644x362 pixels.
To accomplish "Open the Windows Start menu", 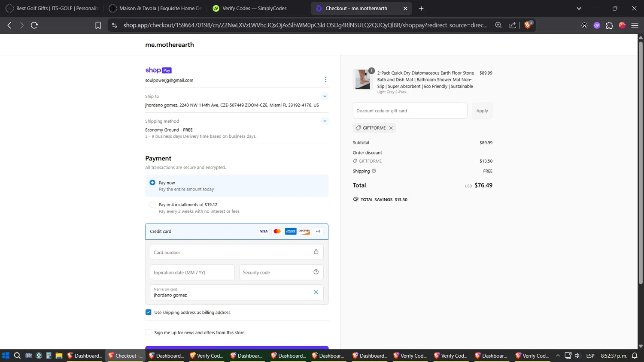I will click(x=6, y=356).
